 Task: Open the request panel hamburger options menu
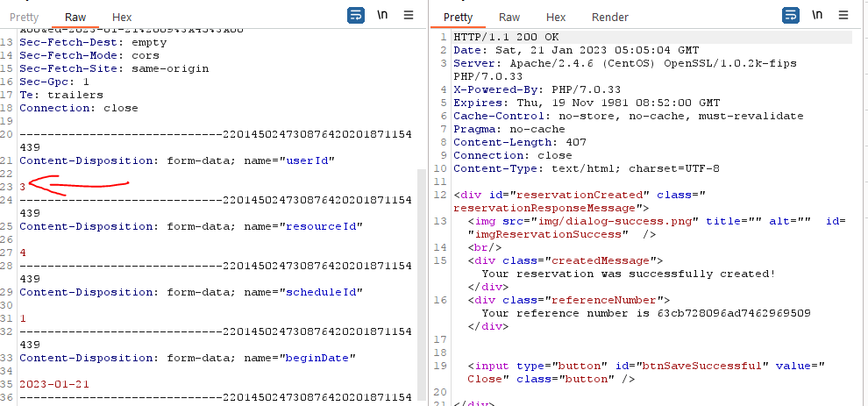409,15
